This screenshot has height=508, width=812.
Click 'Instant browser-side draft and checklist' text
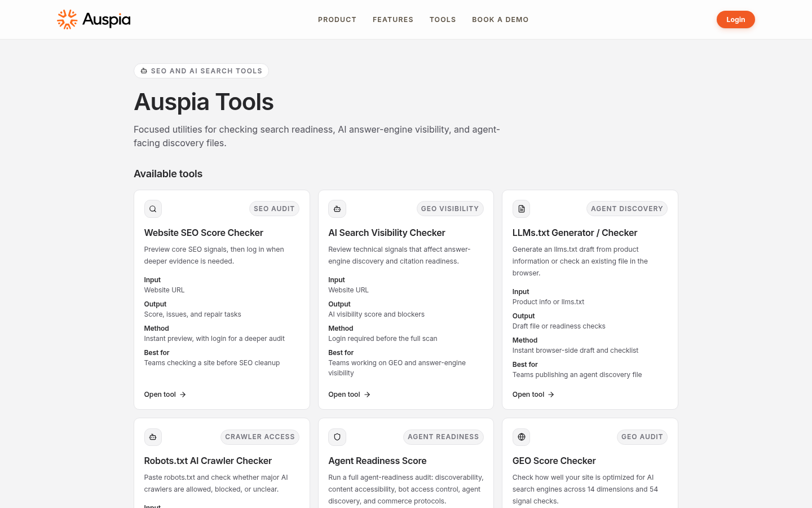(x=575, y=351)
